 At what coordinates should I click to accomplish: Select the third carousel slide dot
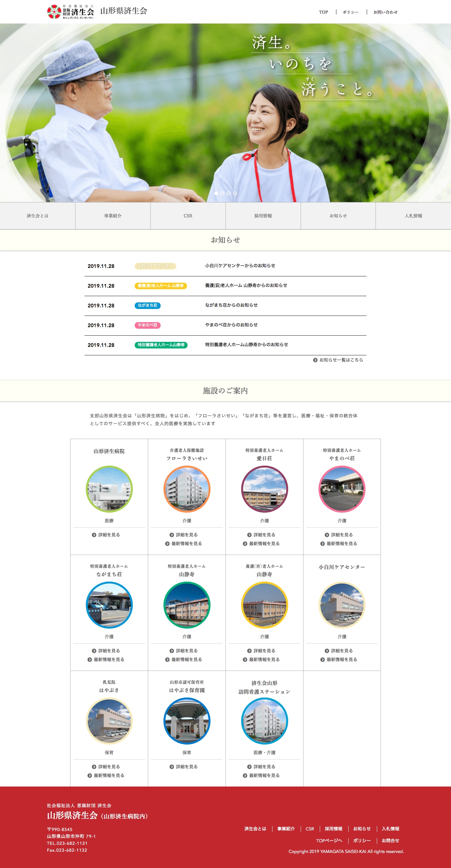click(x=229, y=193)
